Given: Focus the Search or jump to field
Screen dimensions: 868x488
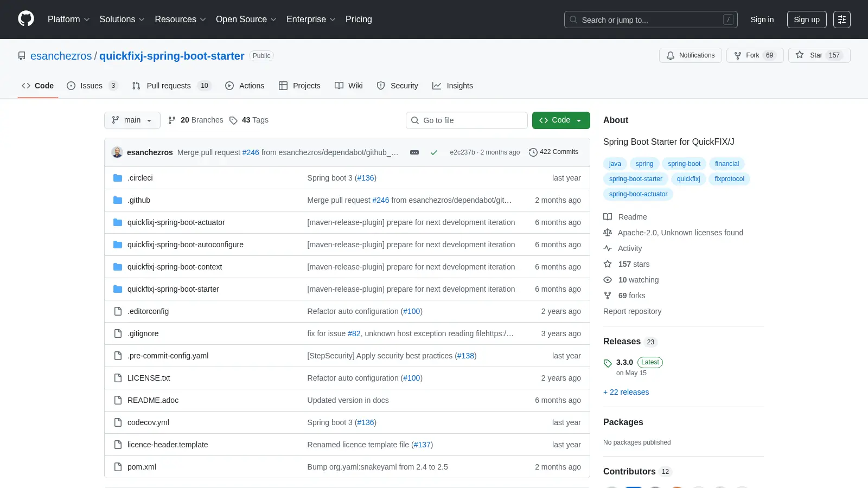Looking at the screenshot, I should coord(651,20).
